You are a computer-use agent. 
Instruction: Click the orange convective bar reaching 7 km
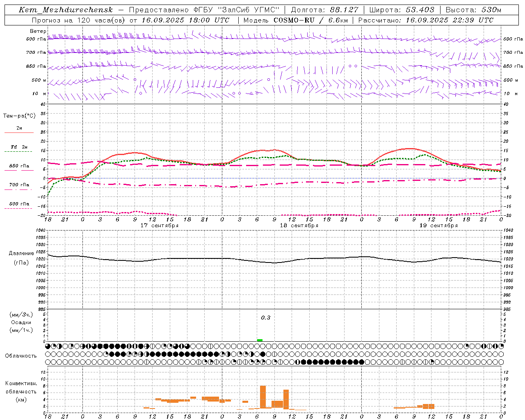click(x=286, y=399)
